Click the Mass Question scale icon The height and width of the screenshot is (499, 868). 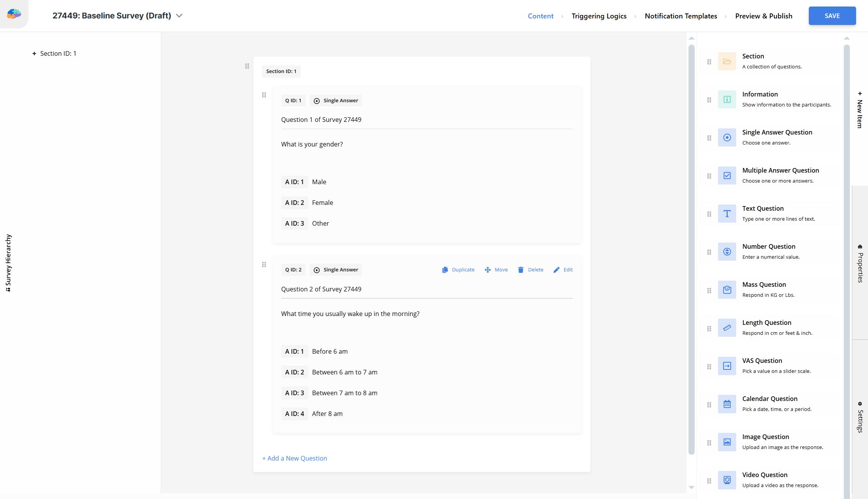(x=727, y=290)
